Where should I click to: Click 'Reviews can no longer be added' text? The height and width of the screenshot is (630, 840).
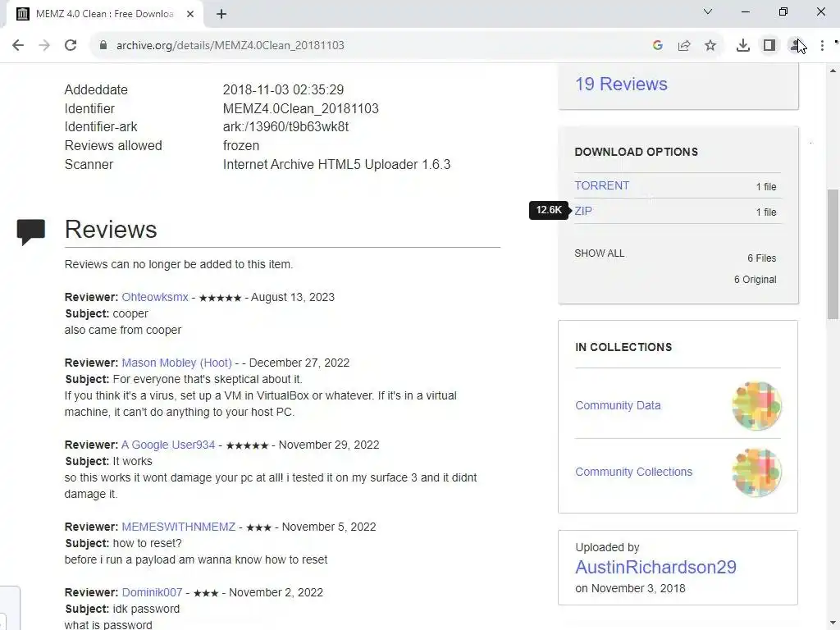click(x=178, y=265)
